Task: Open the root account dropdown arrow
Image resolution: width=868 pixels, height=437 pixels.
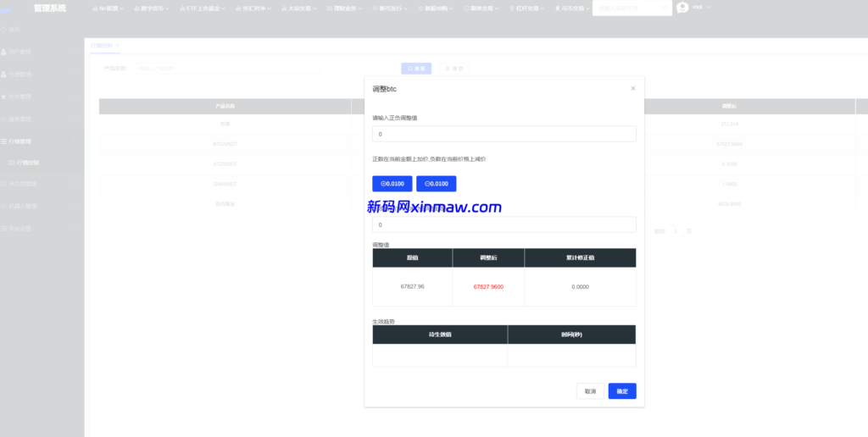Action: (708, 7)
